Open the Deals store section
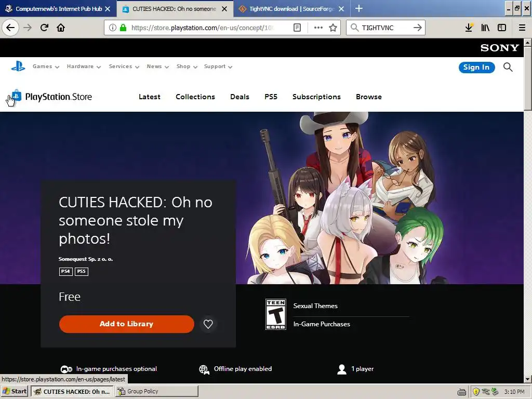 (240, 97)
